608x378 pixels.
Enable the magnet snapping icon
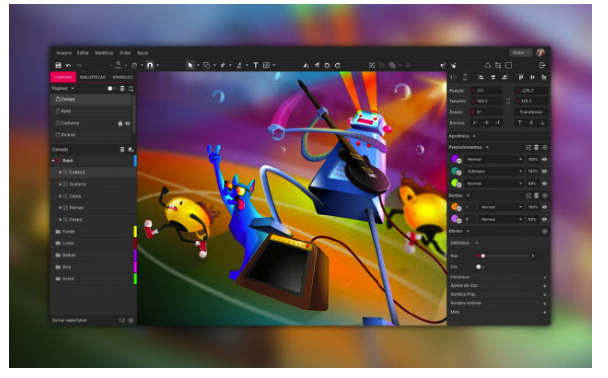[x=150, y=66]
